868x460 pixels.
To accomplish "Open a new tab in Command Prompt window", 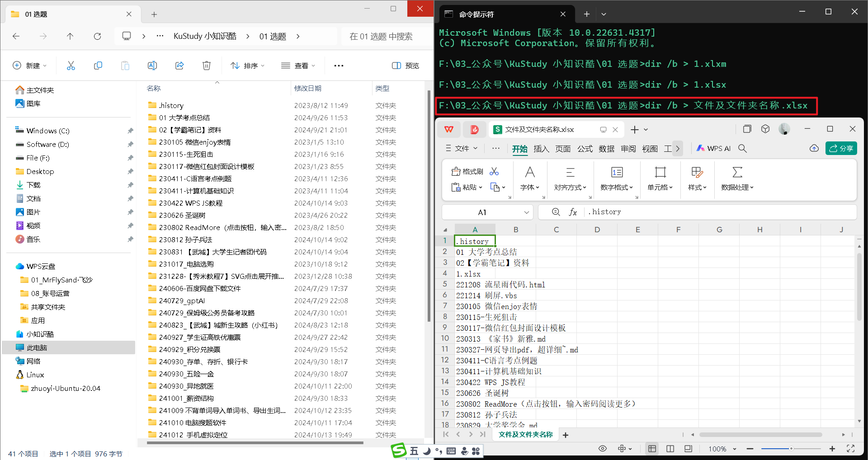I will click(586, 14).
